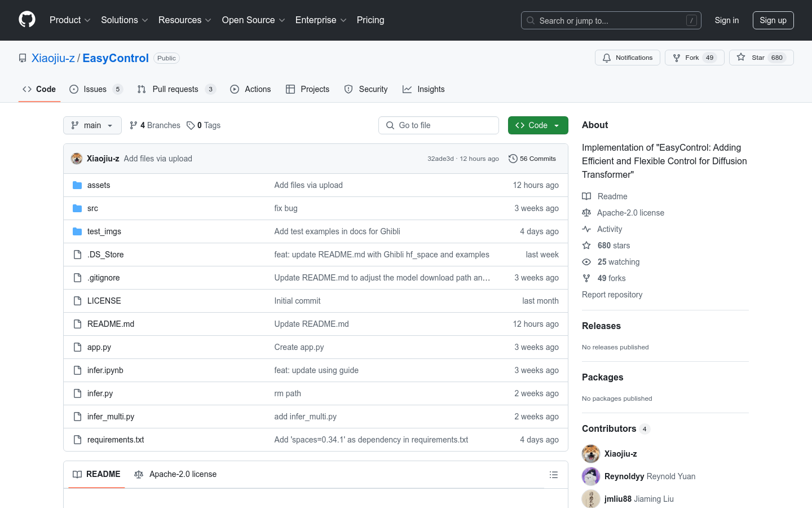The image size is (812, 508).
Task: Switch to the Pull requests tab
Action: 176,89
